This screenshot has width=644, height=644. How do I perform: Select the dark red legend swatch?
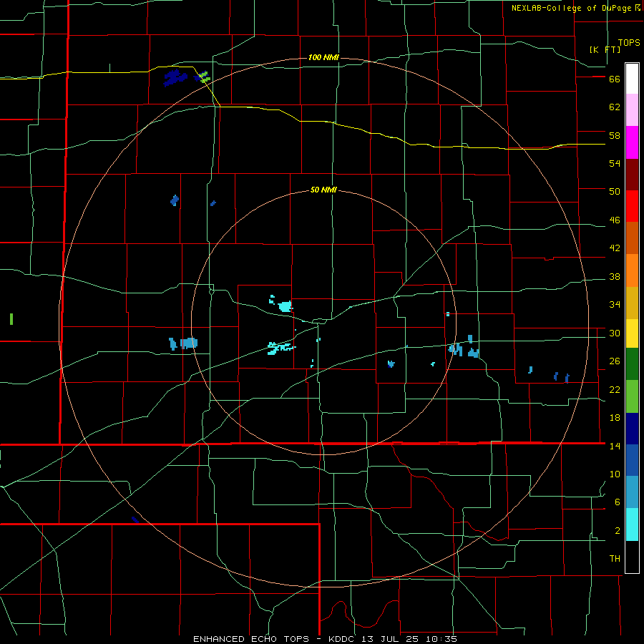(632, 175)
